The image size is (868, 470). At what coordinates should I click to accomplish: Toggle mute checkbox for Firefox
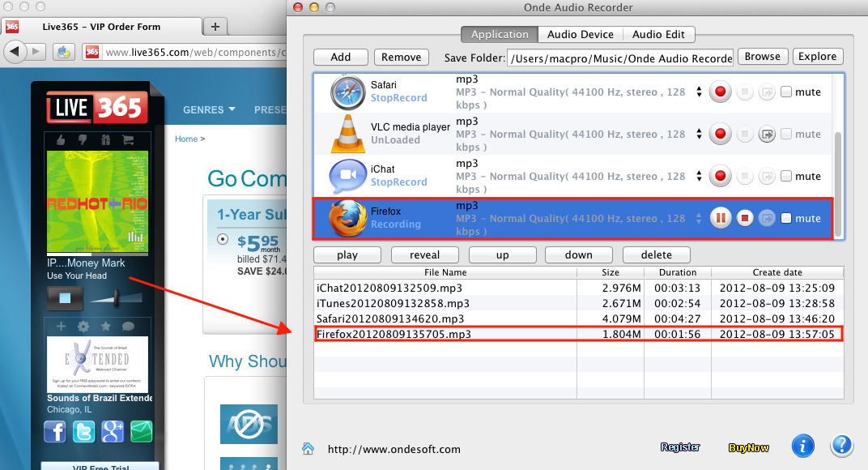pos(786,218)
